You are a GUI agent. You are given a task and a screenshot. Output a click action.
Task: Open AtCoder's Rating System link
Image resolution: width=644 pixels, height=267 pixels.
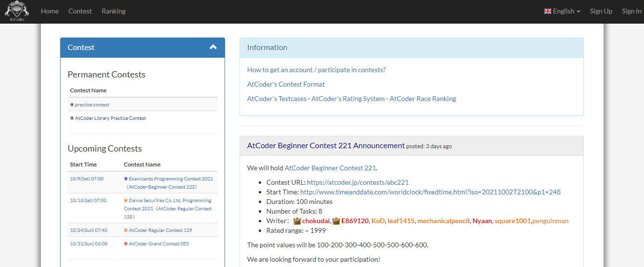pos(348,99)
